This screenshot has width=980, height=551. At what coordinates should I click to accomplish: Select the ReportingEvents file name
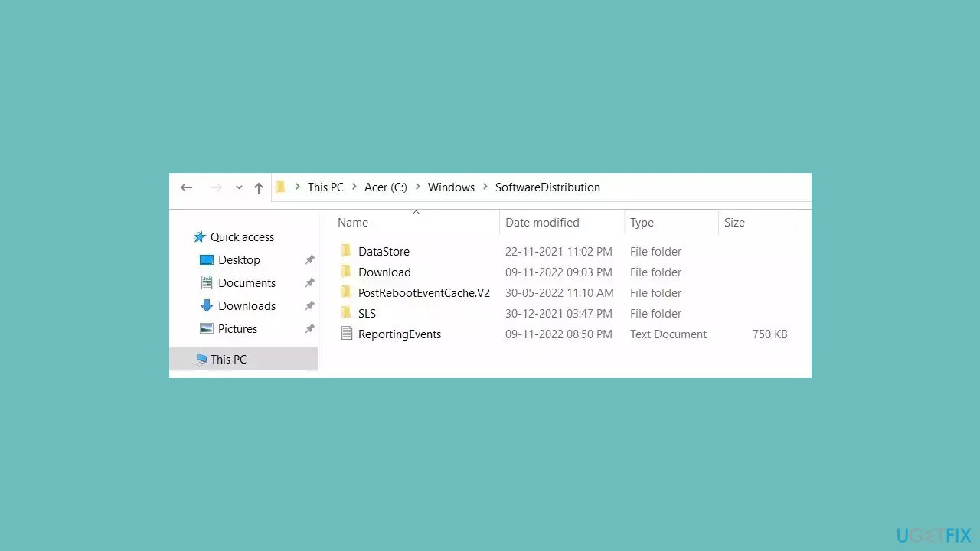point(400,334)
